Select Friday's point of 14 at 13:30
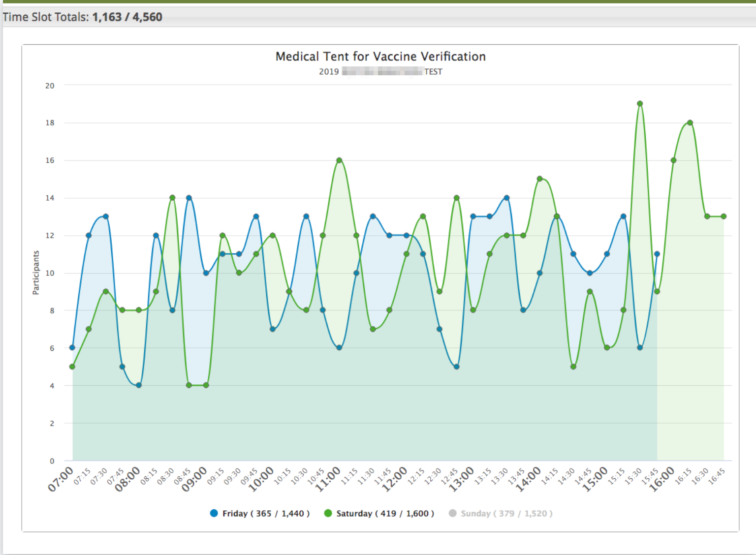Viewport: 756px width, 555px height. pyautogui.click(x=506, y=198)
